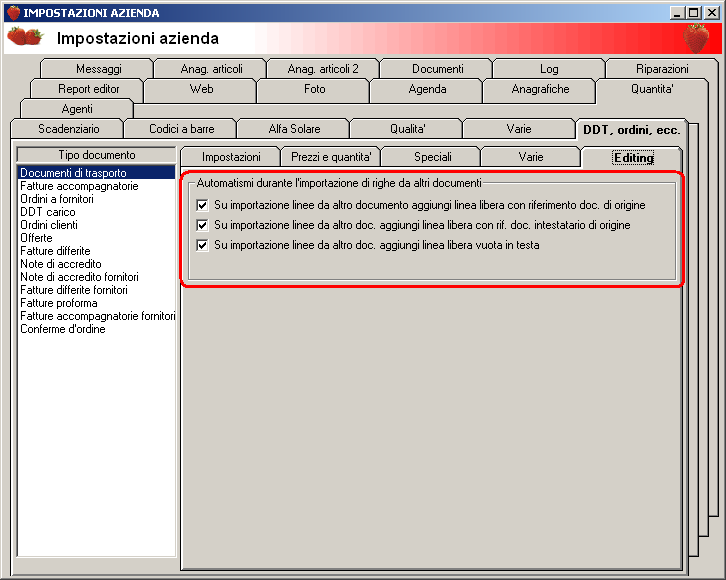Viewport: 726px width, 580px height.
Task: Open the Foto tab
Action: click(314, 89)
